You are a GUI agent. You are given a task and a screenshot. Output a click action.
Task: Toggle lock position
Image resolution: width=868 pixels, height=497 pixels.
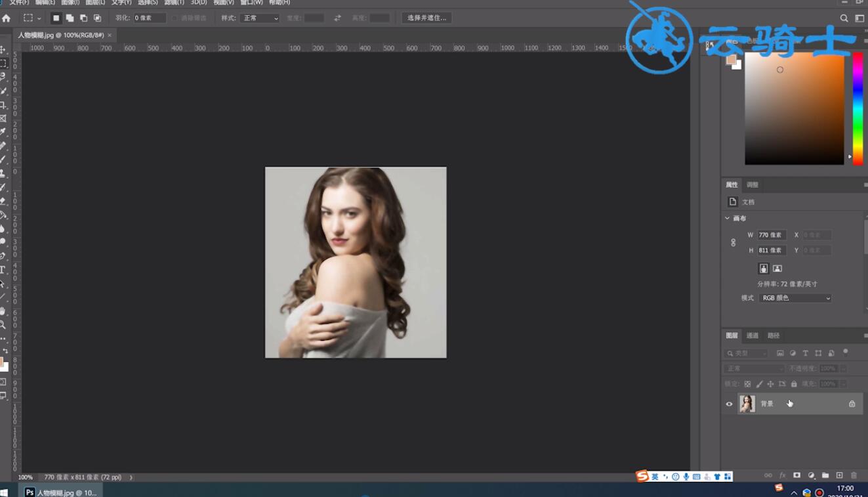[x=771, y=384]
